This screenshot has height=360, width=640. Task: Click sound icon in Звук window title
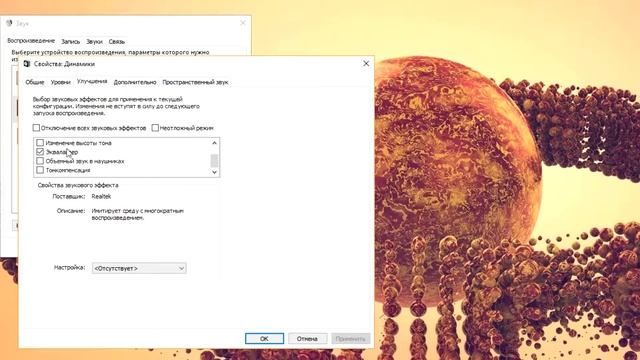pyautogui.click(x=9, y=23)
